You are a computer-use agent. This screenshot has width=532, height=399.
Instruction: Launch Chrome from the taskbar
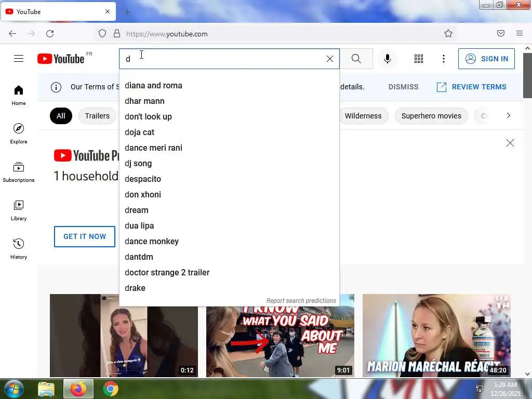click(111, 389)
